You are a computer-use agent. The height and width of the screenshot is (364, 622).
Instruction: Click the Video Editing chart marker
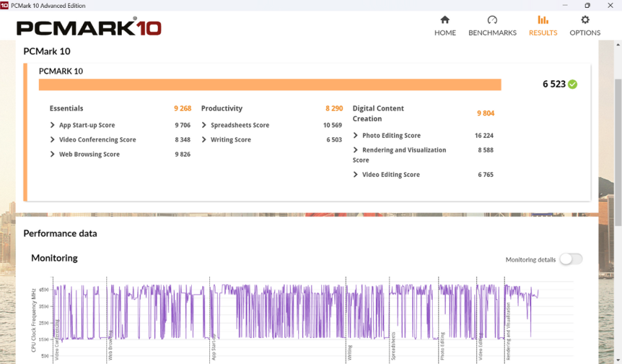[x=480, y=347]
